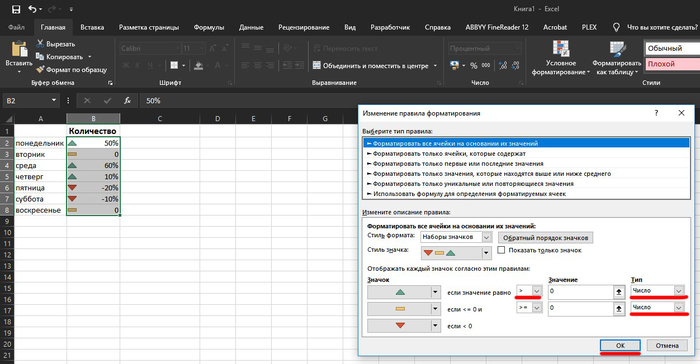Click 'Обратный порядок значков' button
The width and height of the screenshot is (700, 364).
click(546, 238)
